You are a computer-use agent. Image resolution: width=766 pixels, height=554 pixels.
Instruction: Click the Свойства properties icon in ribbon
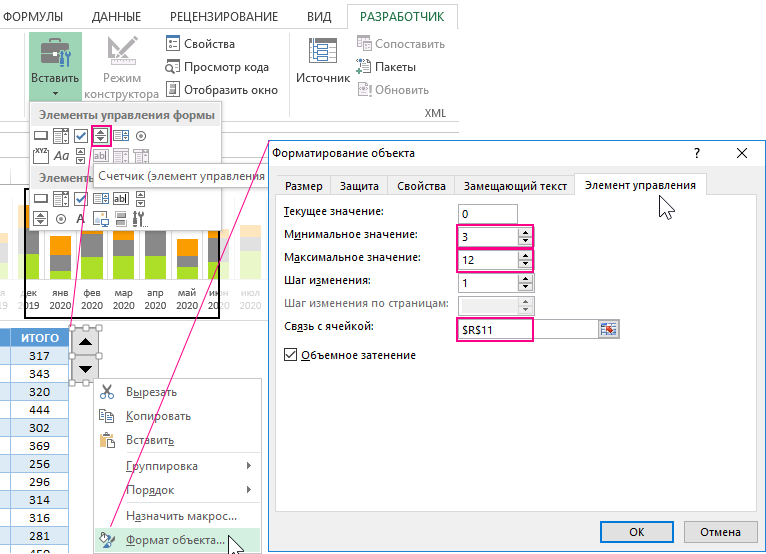(x=172, y=44)
